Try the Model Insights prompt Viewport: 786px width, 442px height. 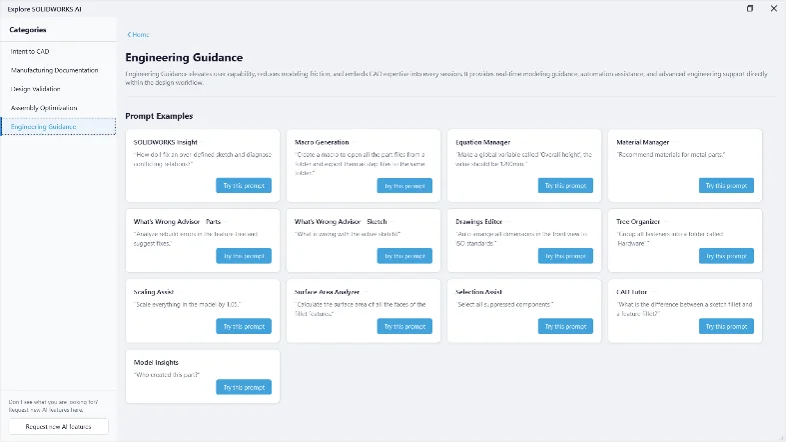244,387
